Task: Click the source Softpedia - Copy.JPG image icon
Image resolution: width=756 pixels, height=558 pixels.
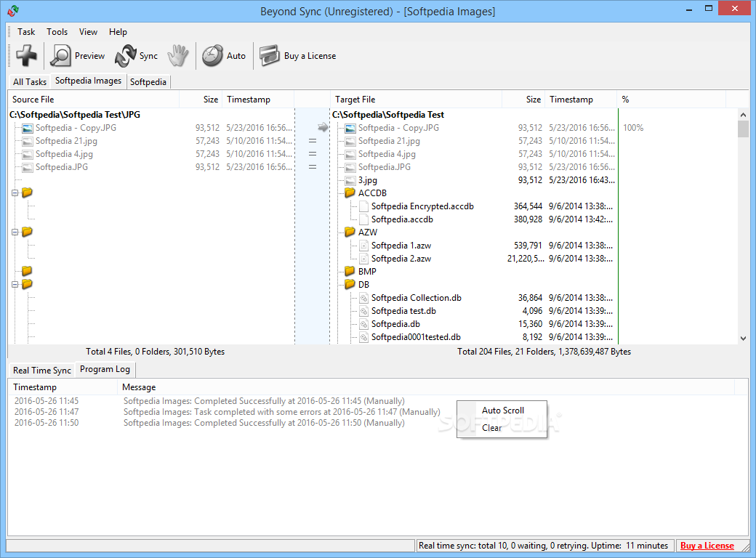Action: pyautogui.click(x=28, y=128)
